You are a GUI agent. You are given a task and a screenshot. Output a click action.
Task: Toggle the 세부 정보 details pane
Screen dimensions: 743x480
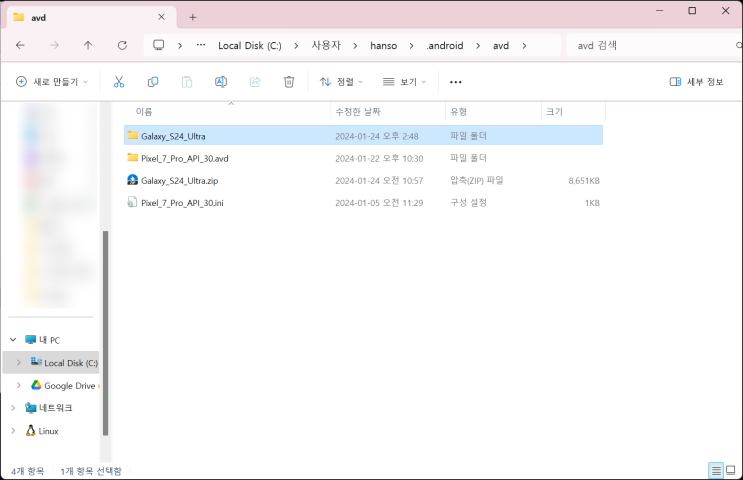point(697,82)
